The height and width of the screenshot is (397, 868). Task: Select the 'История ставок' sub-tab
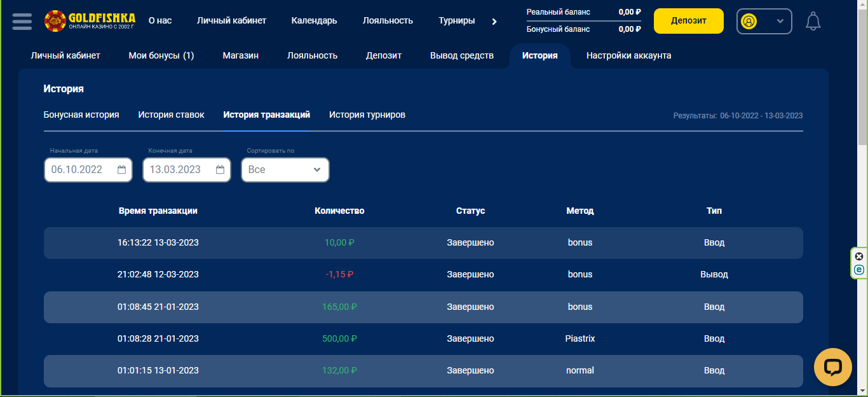pyautogui.click(x=171, y=115)
